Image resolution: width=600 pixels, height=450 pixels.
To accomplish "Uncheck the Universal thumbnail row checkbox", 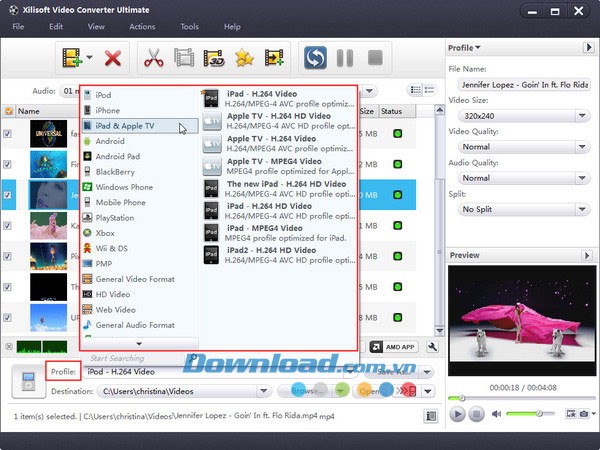I will 7,134.
